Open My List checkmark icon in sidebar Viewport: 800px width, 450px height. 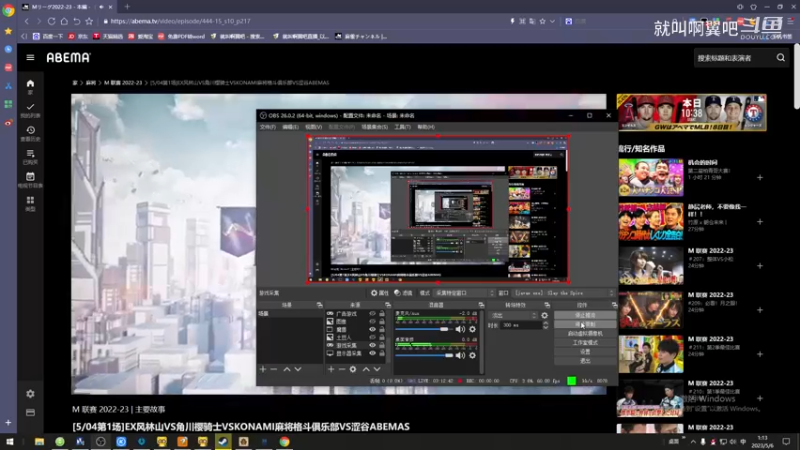coord(30,107)
